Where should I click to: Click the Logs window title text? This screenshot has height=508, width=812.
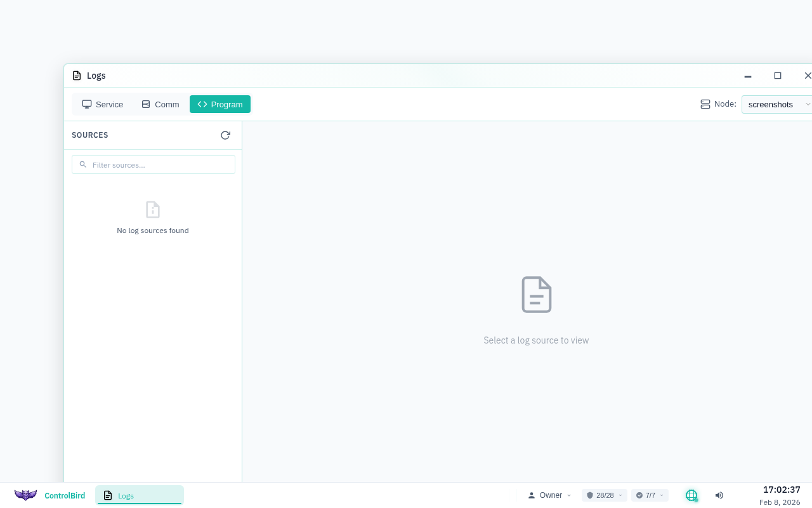tap(96, 76)
